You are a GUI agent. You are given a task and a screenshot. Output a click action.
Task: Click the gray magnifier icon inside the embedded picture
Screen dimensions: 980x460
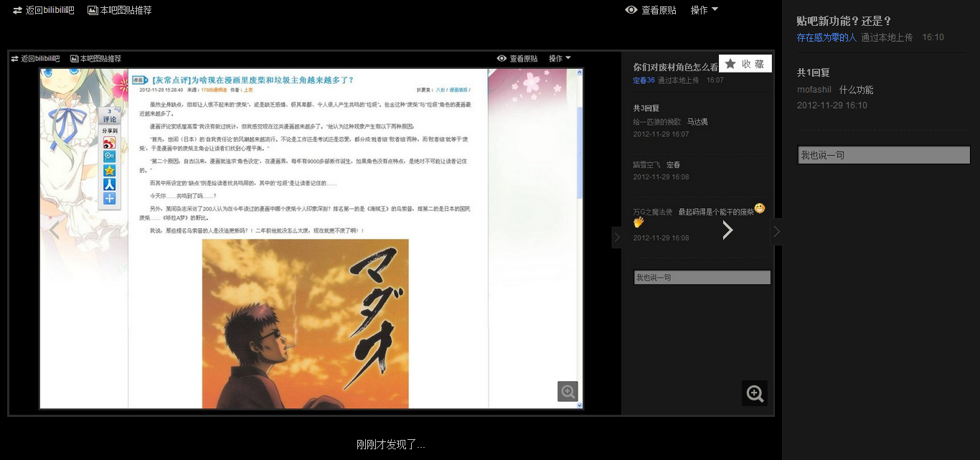568,391
